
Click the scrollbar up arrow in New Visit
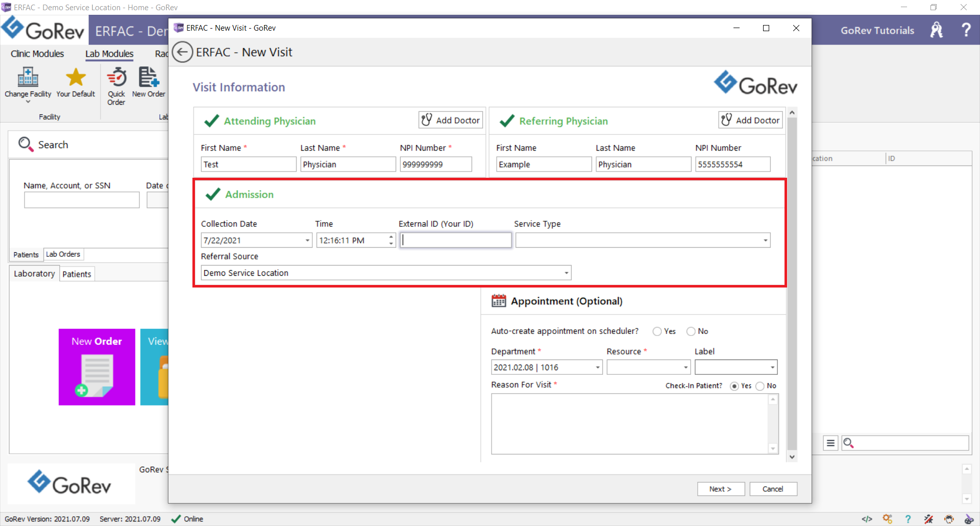coord(792,112)
